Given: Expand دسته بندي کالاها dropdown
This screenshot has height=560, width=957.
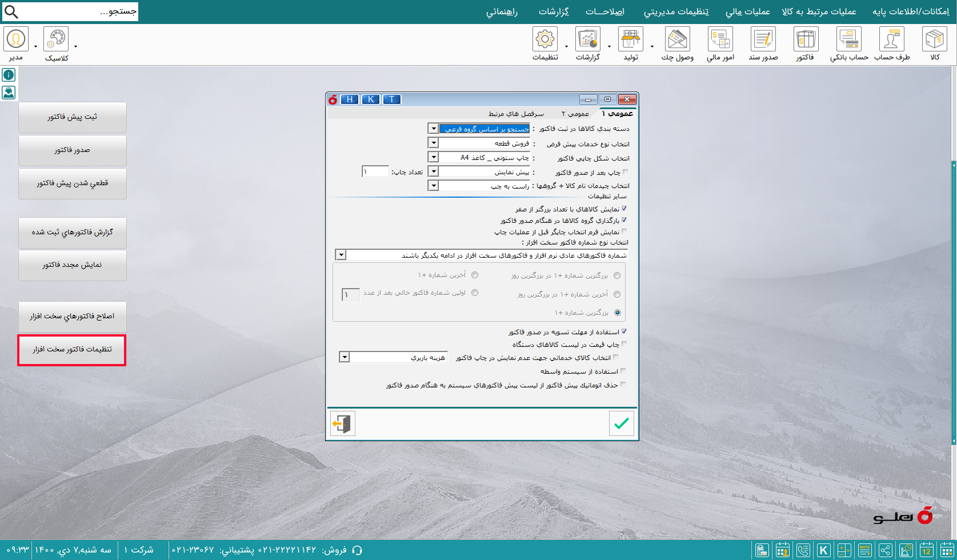Looking at the screenshot, I should [x=433, y=129].
